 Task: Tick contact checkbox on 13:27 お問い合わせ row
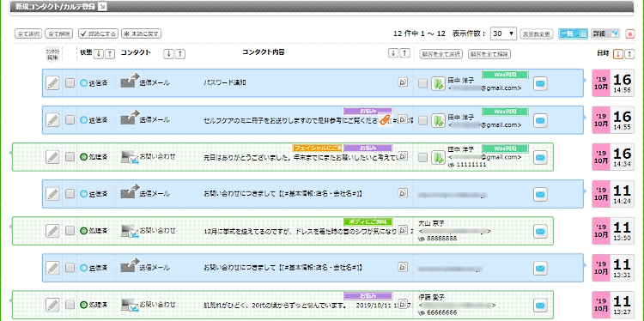pos(70,304)
